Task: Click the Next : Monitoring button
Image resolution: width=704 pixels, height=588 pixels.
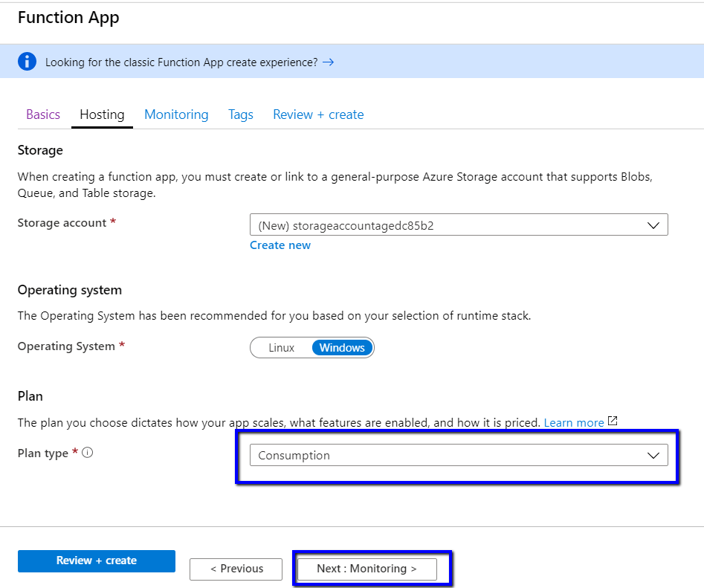Action: 366,569
